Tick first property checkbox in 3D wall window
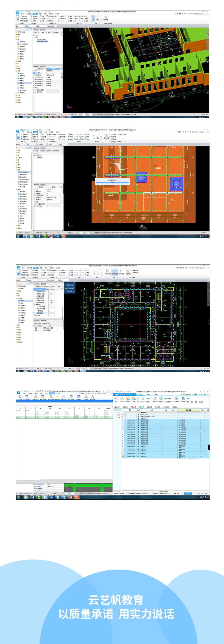This screenshot has width=224, height=644. (x=62, y=73)
